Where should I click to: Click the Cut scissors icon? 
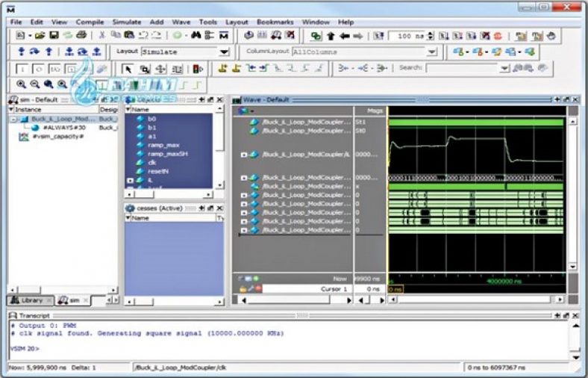102,36
